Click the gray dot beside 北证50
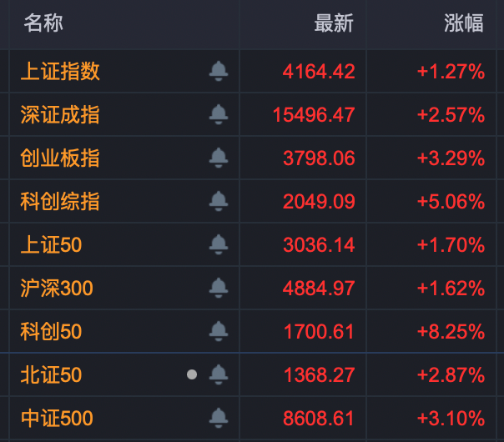 (x=192, y=374)
